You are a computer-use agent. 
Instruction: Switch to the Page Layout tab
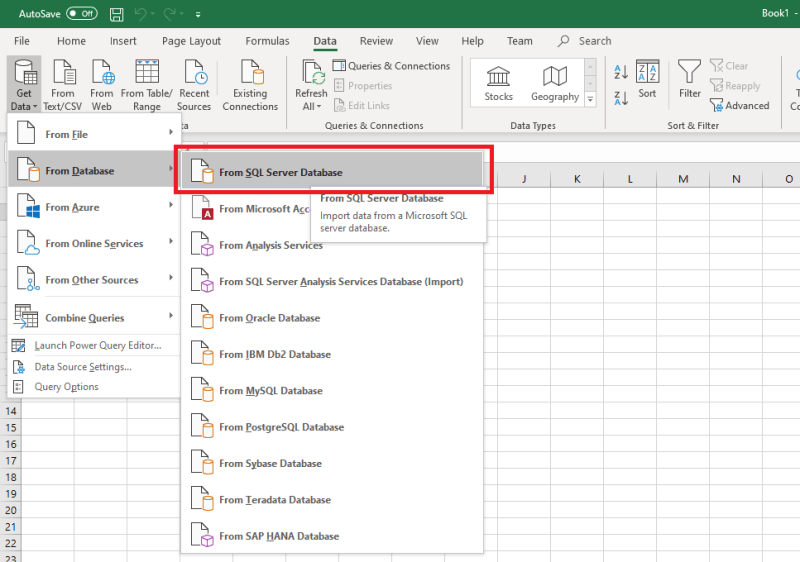click(191, 41)
